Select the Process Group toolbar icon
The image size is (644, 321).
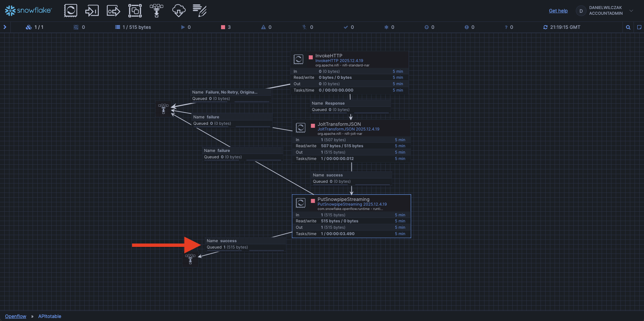click(135, 11)
